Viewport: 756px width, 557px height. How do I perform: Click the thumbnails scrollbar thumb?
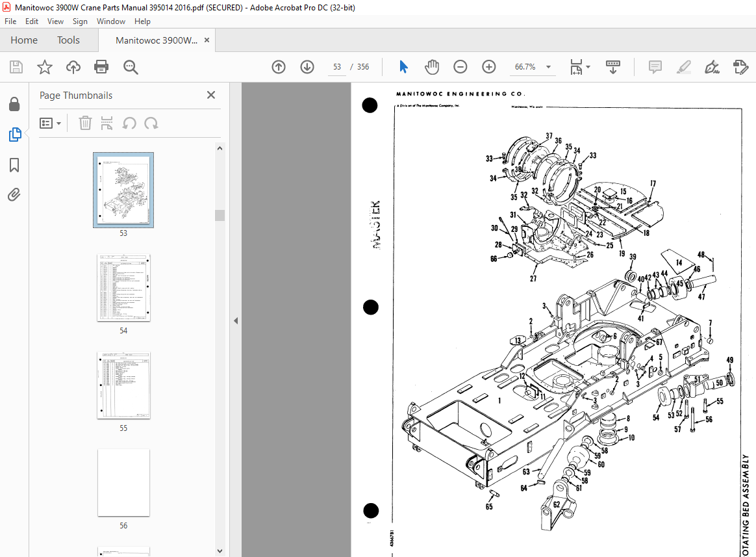click(x=220, y=214)
